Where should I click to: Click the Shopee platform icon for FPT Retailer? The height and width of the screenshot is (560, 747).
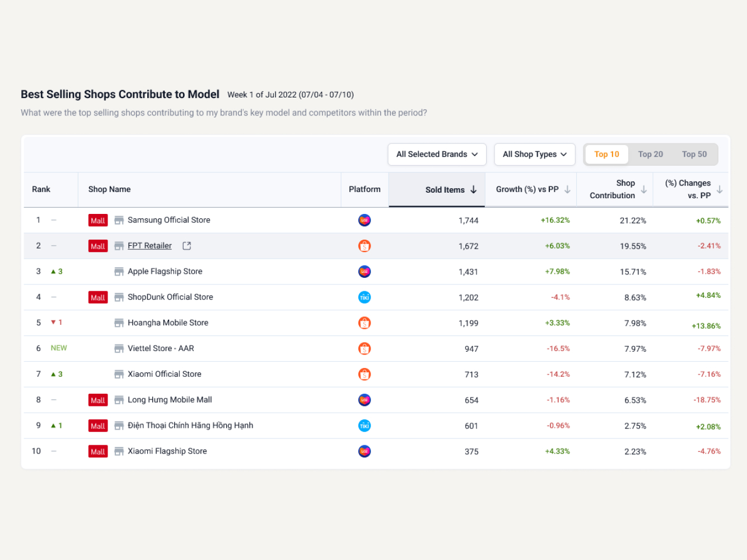365,246
